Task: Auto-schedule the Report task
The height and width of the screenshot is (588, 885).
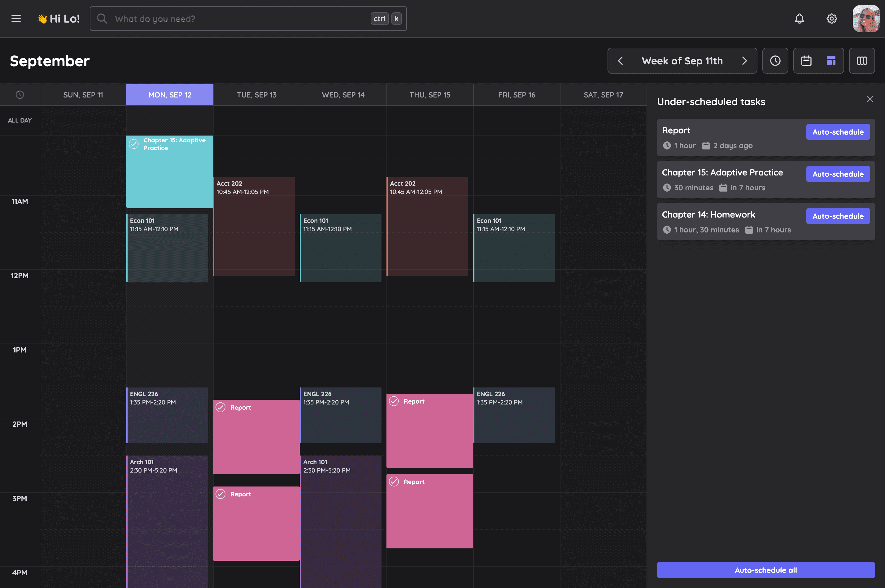Action: [x=838, y=132]
